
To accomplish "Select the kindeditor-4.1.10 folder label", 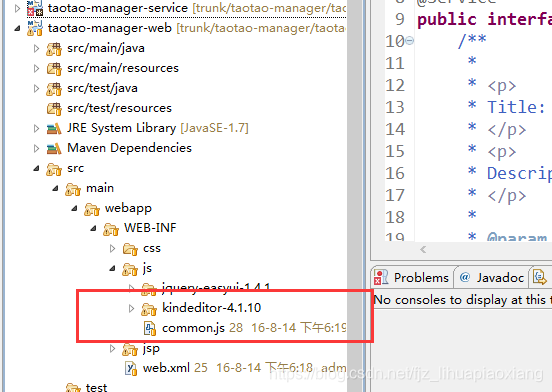I will pos(212,309).
